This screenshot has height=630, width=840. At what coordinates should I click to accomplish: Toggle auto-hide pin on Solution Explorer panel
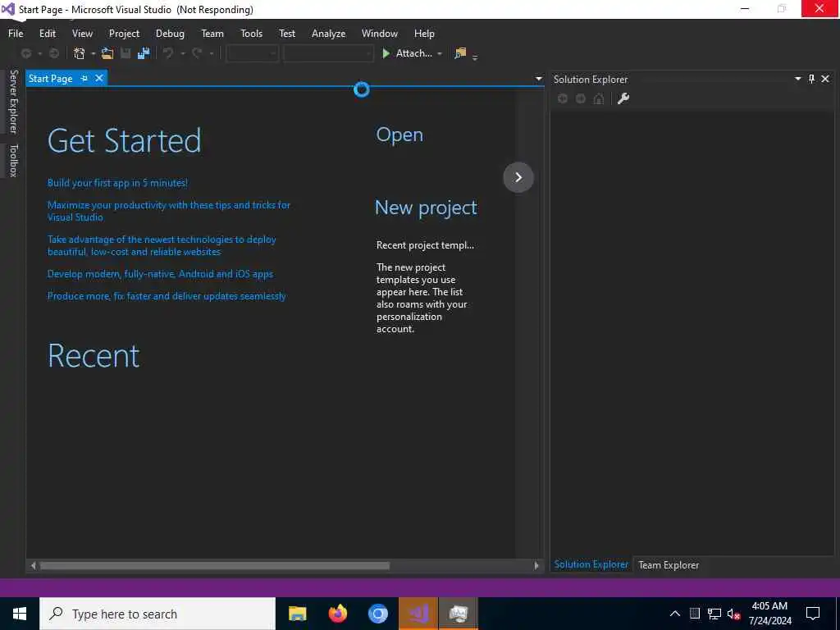811,79
